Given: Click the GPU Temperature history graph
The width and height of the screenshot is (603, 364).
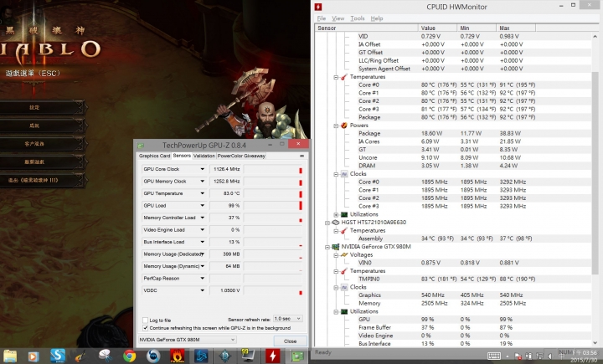Looking at the screenshot, I should (x=273, y=193).
